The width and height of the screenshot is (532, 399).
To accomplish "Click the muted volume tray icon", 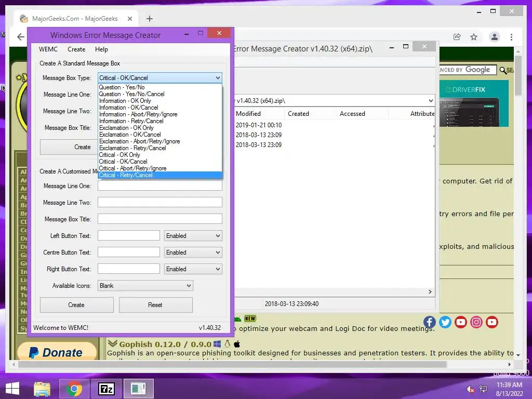I will 470,389.
